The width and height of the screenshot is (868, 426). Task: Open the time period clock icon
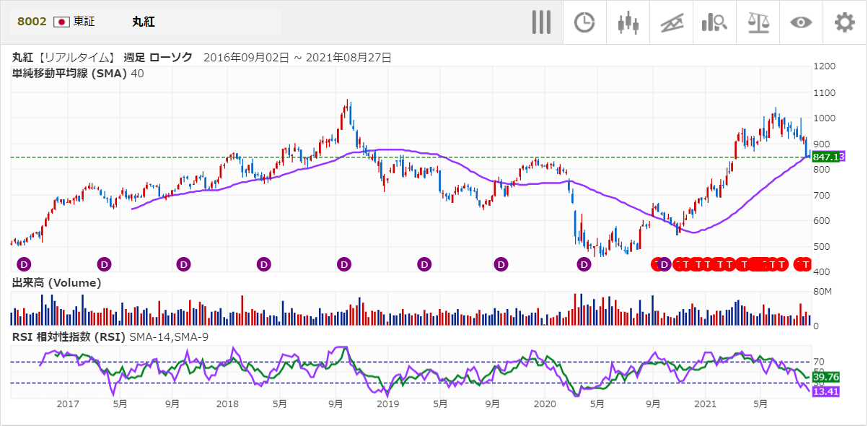[584, 22]
